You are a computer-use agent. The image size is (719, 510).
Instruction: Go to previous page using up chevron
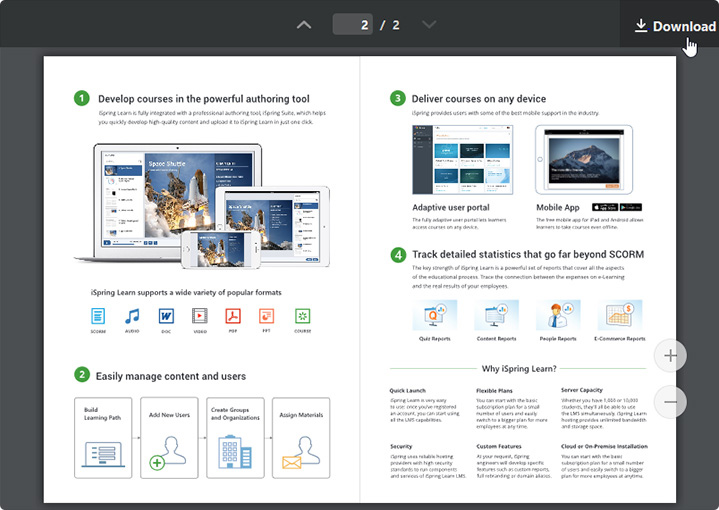304,25
